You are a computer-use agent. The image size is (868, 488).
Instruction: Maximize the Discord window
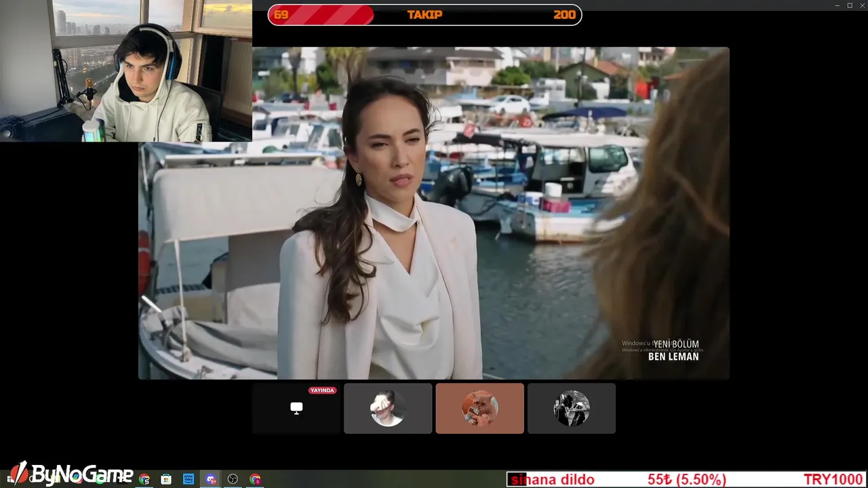pos(850,5)
